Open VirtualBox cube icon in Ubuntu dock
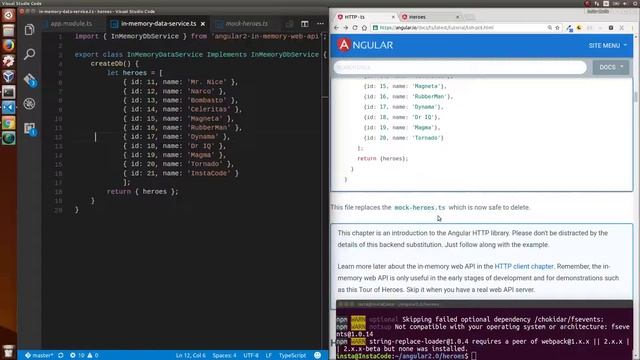 8,77
